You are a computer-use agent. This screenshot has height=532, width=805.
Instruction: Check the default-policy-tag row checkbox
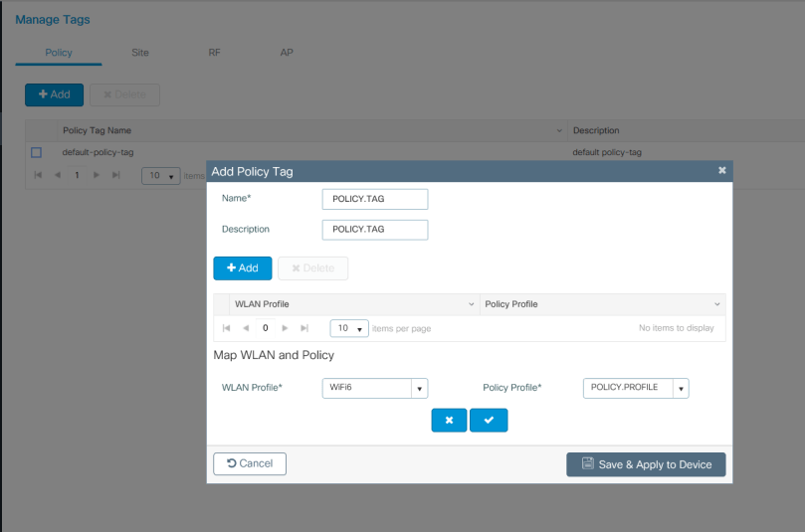36,152
